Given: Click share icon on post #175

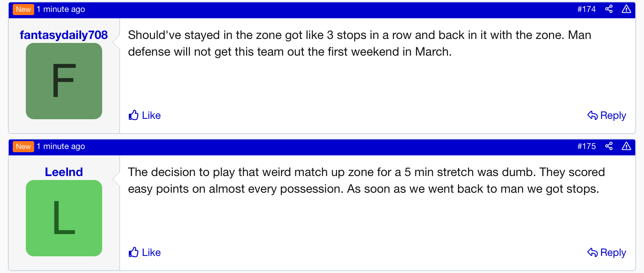Looking at the screenshot, I should click(x=609, y=146).
